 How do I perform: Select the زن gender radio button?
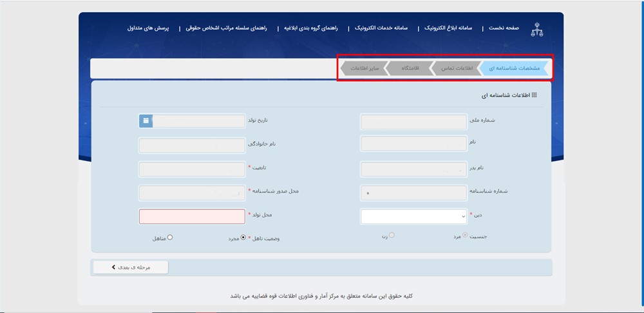point(392,236)
